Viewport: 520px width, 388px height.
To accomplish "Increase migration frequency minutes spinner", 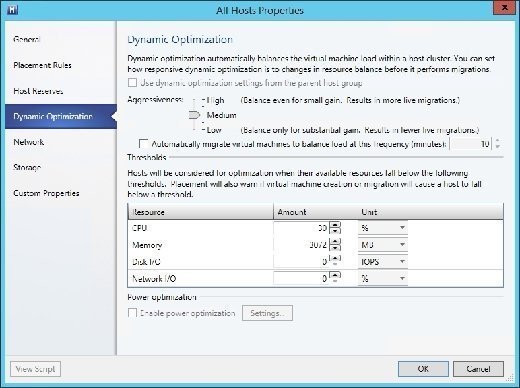I will click(498, 141).
